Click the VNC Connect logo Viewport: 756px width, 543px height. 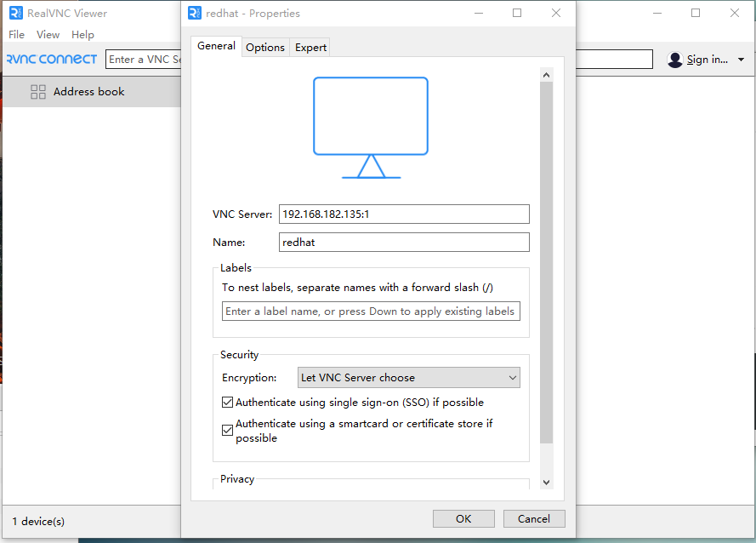pyautogui.click(x=52, y=59)
